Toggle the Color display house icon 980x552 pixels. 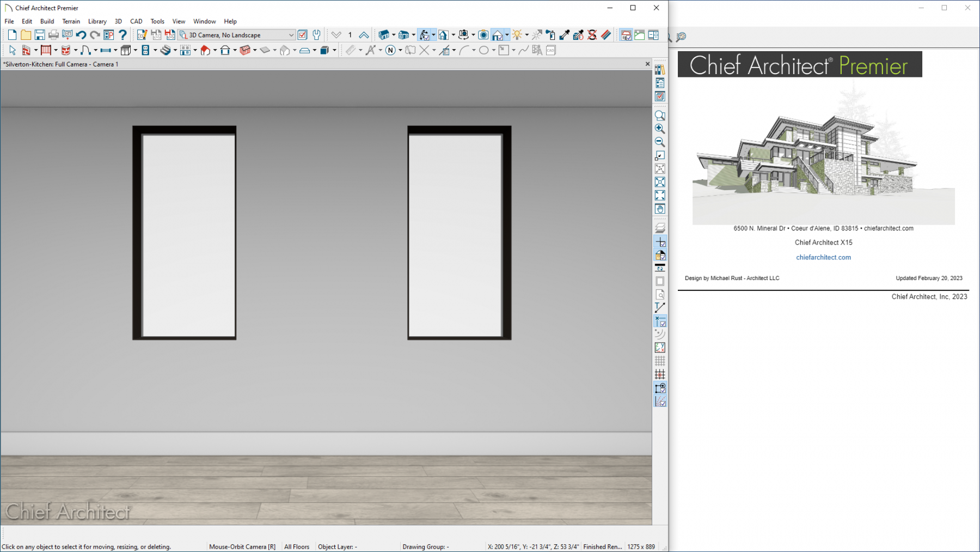(x=660, y=255)
